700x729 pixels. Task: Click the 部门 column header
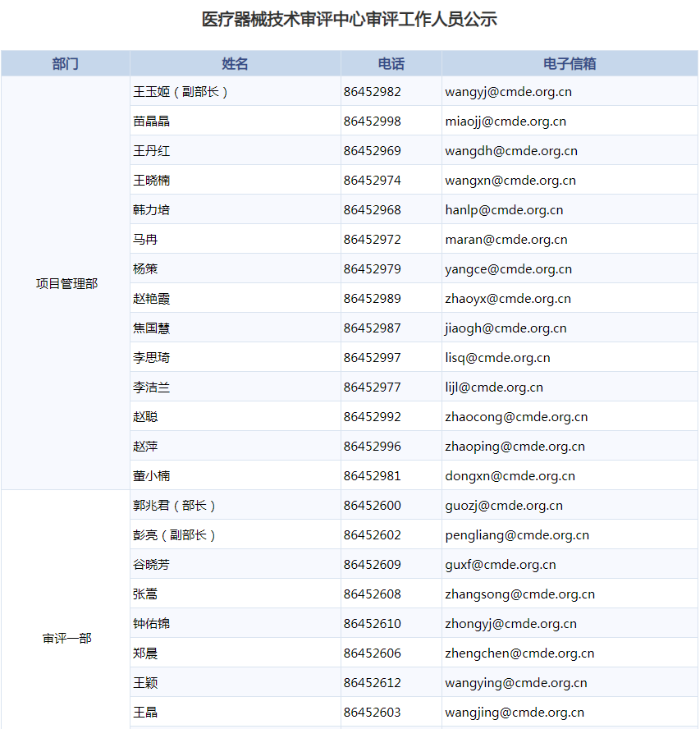[x=65, y=64]
